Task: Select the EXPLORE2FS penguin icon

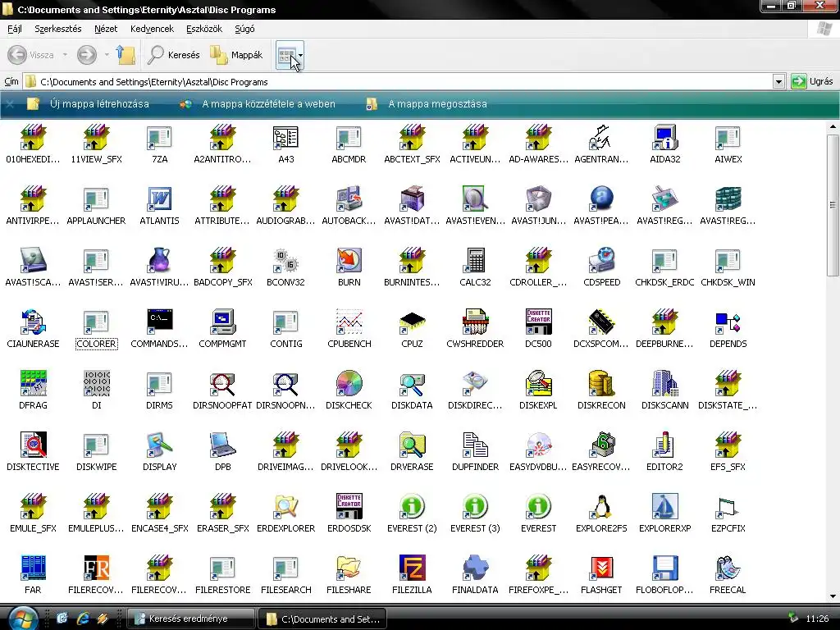Action: pos(601,507)
